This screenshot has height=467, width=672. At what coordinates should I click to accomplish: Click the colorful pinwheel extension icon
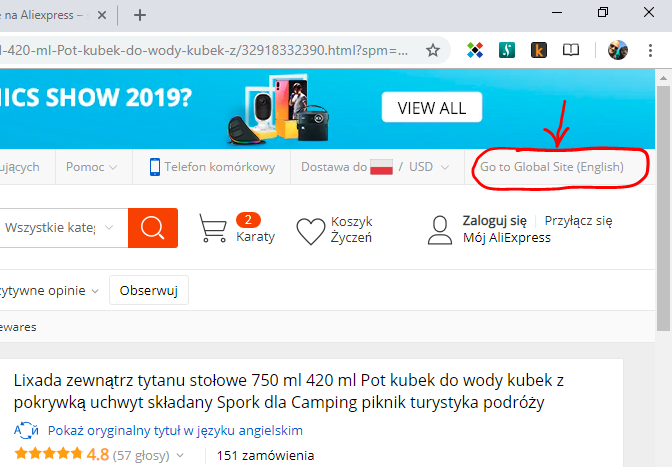click(x=475, y=51)
